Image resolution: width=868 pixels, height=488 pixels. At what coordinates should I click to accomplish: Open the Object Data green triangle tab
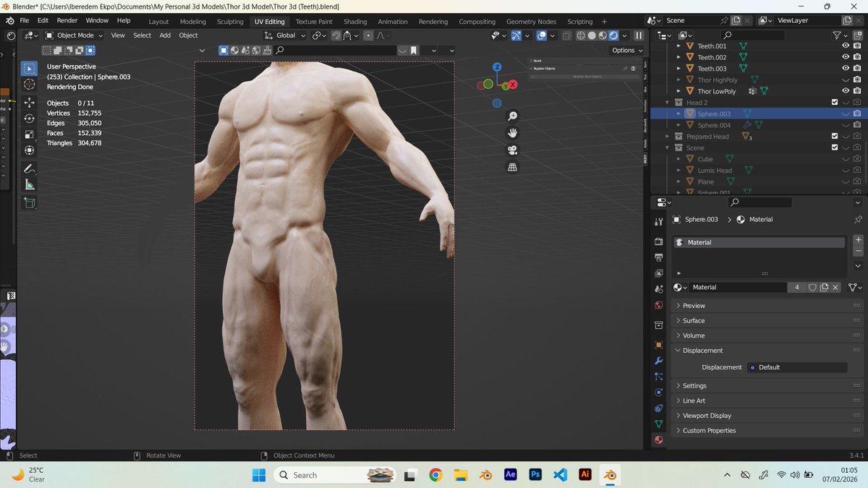pyautogui.click(x=658, y=424)
